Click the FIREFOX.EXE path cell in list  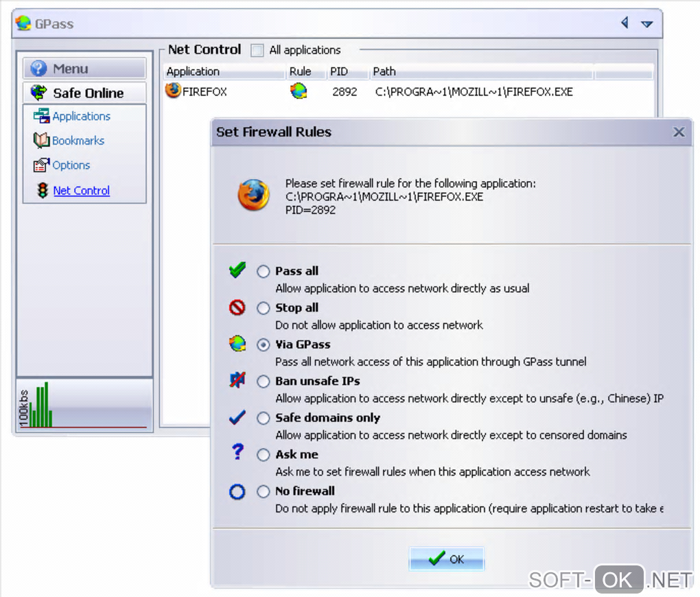(x=474, y=92)
